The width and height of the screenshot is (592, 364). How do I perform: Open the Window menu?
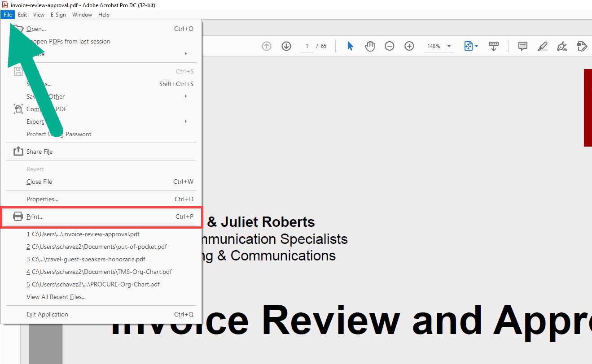point(82,15)
